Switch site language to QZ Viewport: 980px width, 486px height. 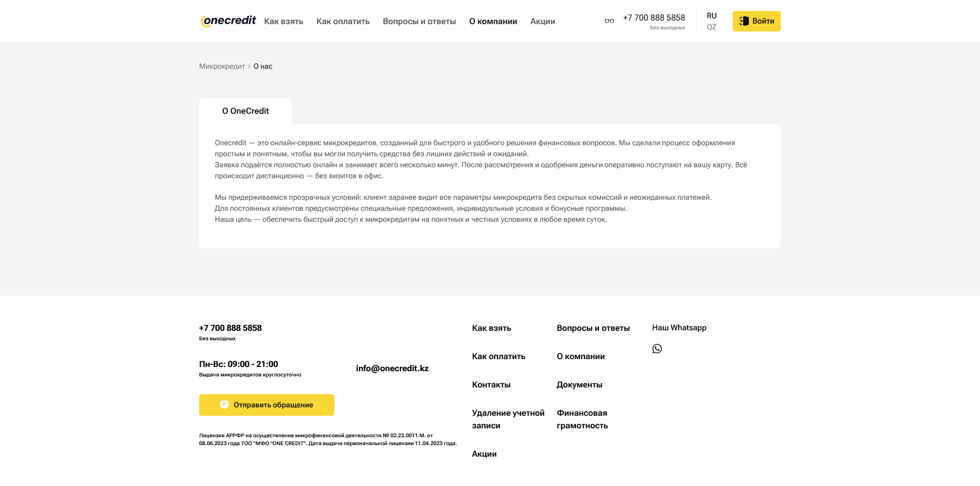(x=712, y=27)
